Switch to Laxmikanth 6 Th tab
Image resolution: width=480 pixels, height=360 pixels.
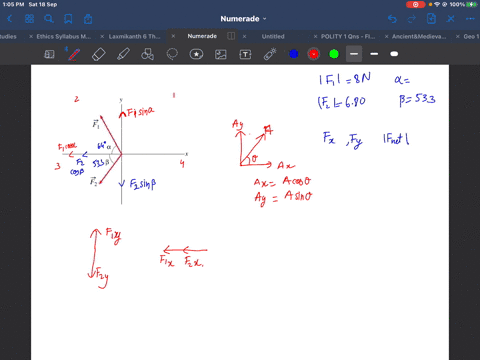click(x=135, y=36)
